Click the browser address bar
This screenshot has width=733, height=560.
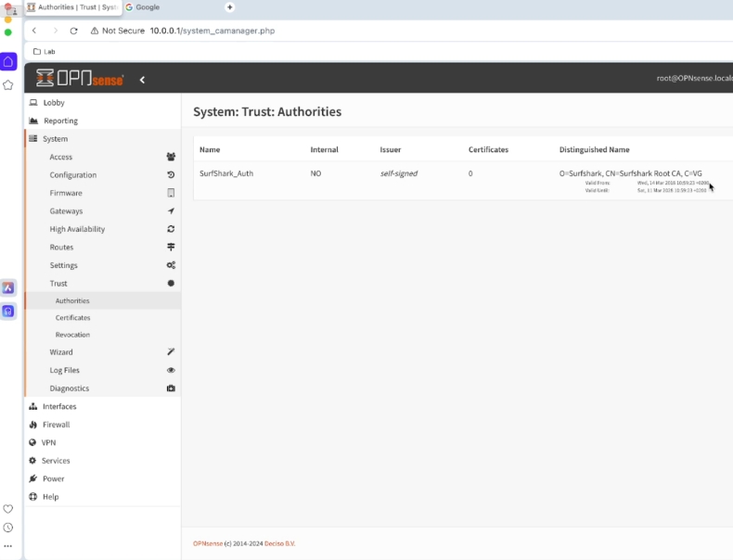[x=371, y=31]
